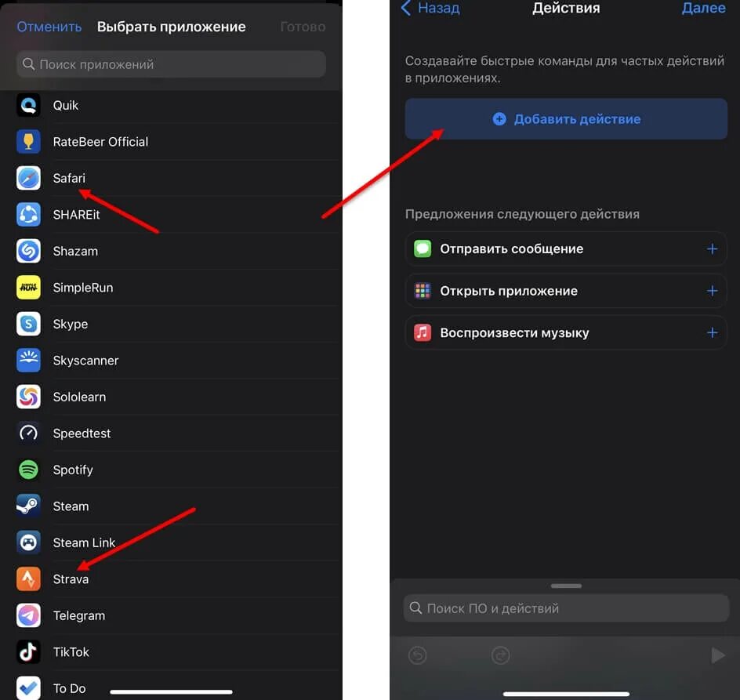Select the SimpleRun app name
The height and width of the screenshot is (700, 740).
point(83,288)
